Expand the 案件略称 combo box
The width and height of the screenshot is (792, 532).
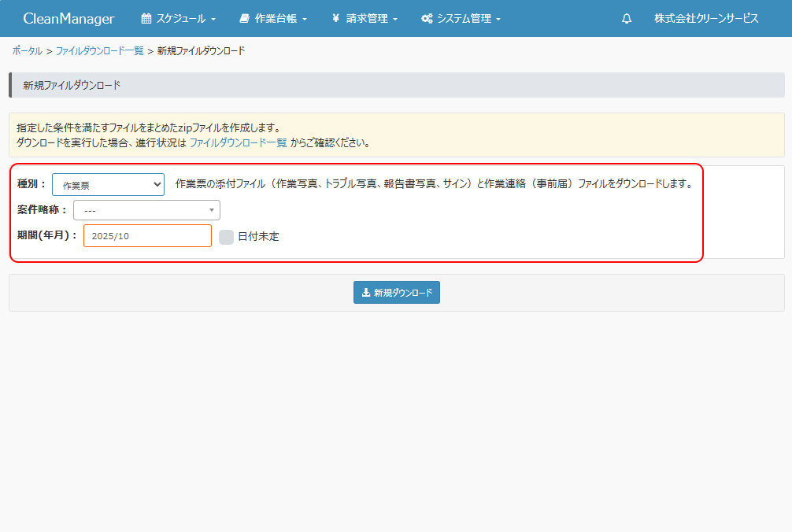coord(146,211)
